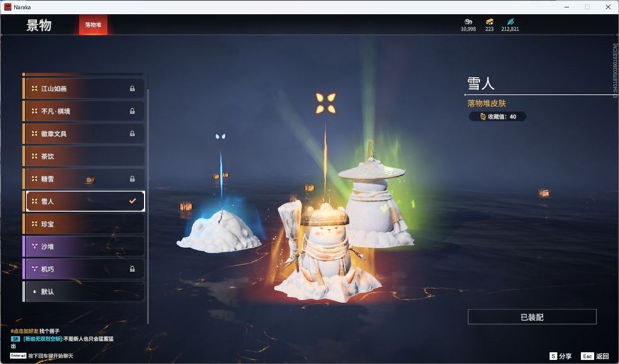The height and width of the screenshot is (364, 619).
Task: Open the 落物堆 tab
Action: [x=93, y=25]
